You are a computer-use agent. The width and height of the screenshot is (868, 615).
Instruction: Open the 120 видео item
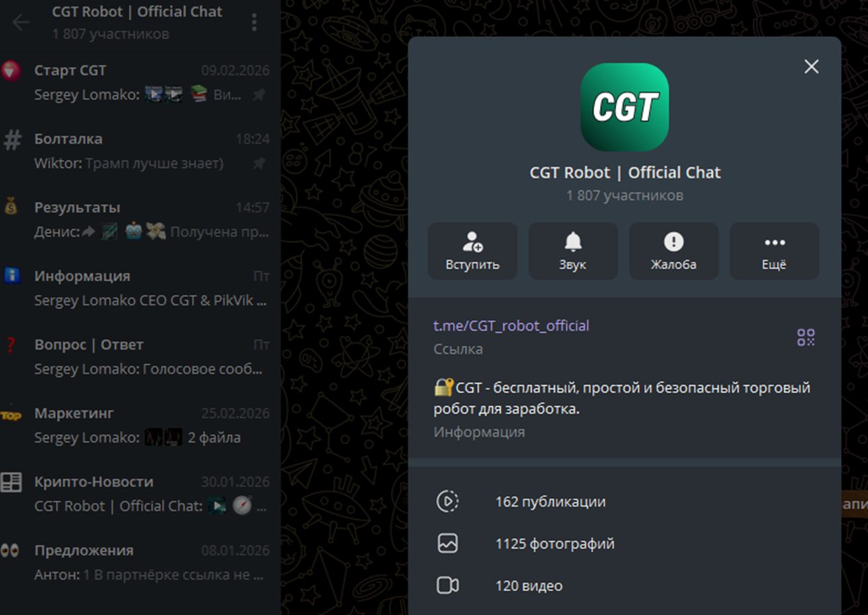pos(625,586)
